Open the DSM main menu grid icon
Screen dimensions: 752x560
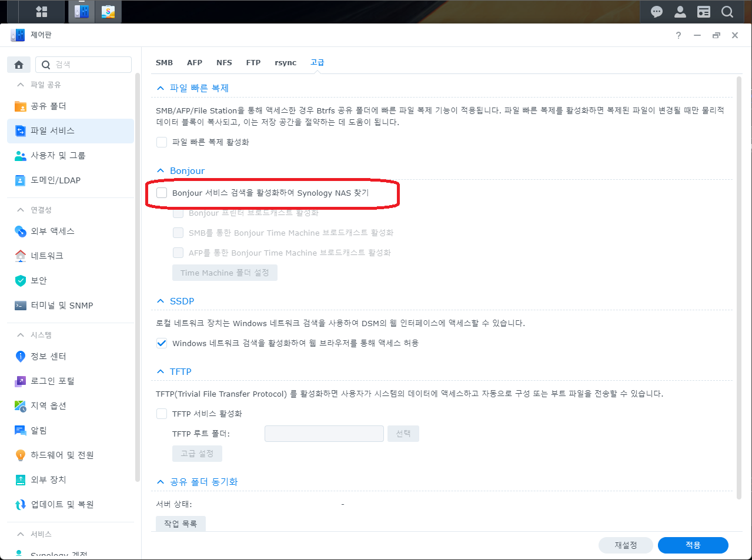pyautogui.click(x=42, y=12)
